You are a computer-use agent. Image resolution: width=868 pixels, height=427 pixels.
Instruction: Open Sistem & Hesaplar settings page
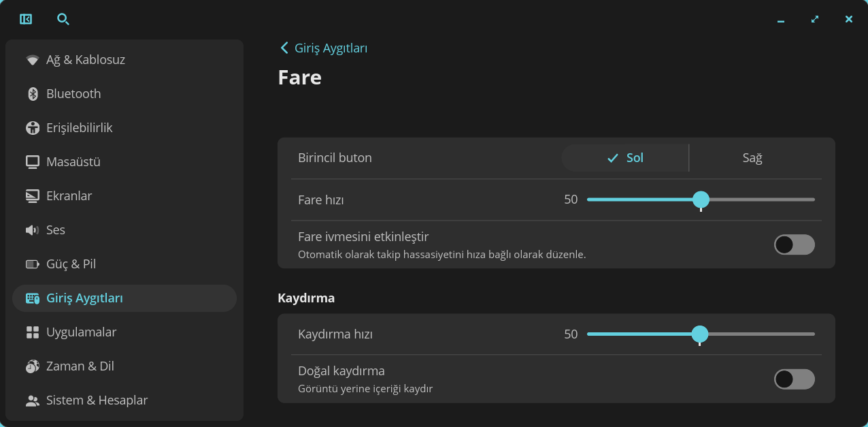pos(97,400)
